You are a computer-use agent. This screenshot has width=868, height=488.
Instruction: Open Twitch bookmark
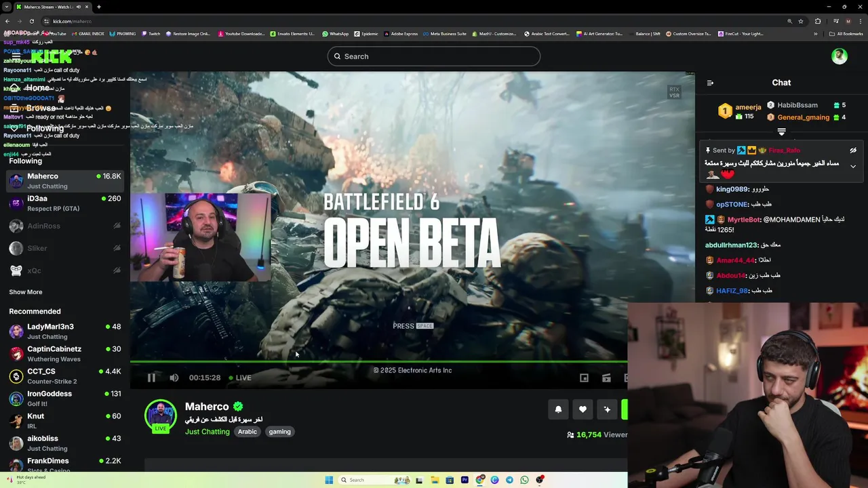click(151, 34)
